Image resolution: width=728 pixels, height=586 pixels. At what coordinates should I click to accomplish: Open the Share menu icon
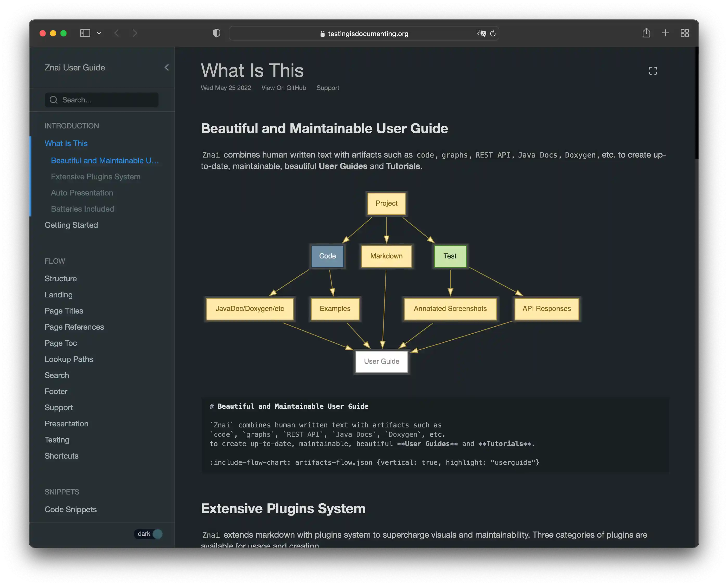tap(646, 33)
